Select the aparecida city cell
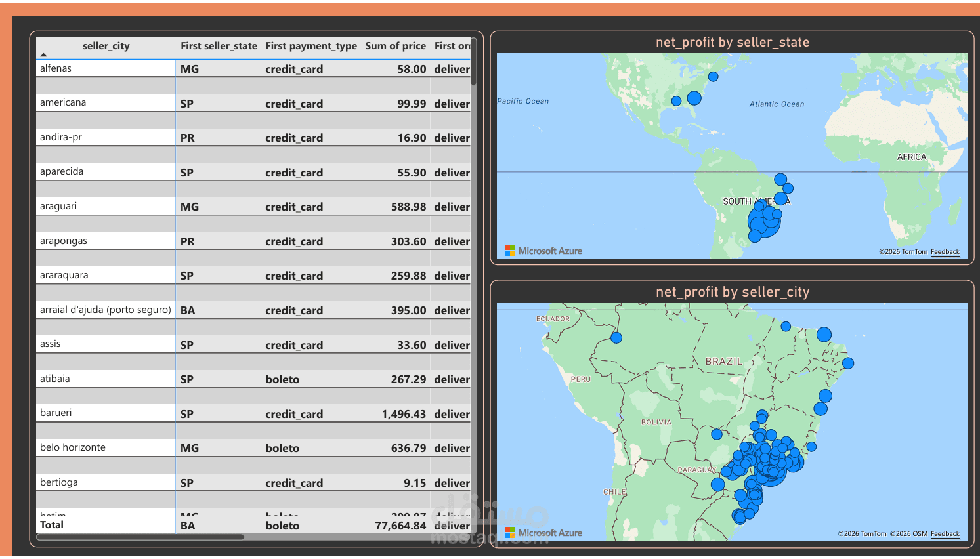Image resolution: width=980 pixels, height=559 pixels. coord(106,171)
